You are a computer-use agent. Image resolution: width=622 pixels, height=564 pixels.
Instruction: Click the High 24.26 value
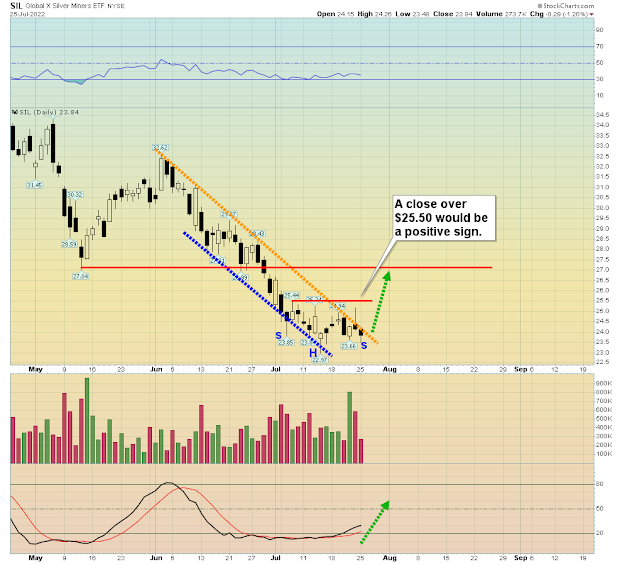coord(374,14)
